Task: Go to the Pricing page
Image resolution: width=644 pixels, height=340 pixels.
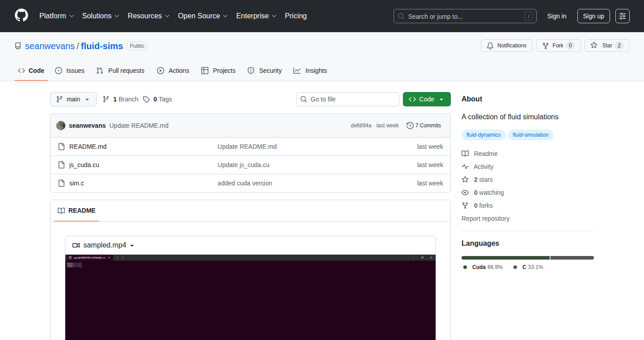Action: coord(296,16)
